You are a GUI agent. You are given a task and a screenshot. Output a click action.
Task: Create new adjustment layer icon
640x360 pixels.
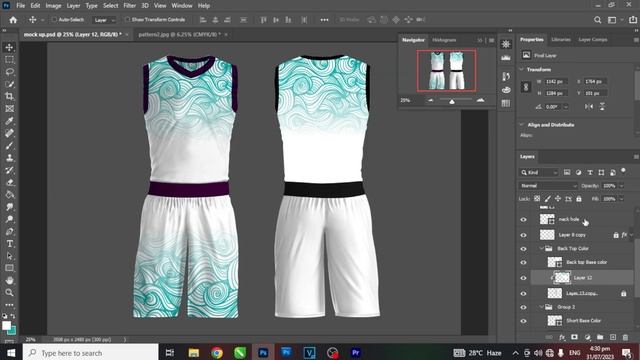pos(587,337)
